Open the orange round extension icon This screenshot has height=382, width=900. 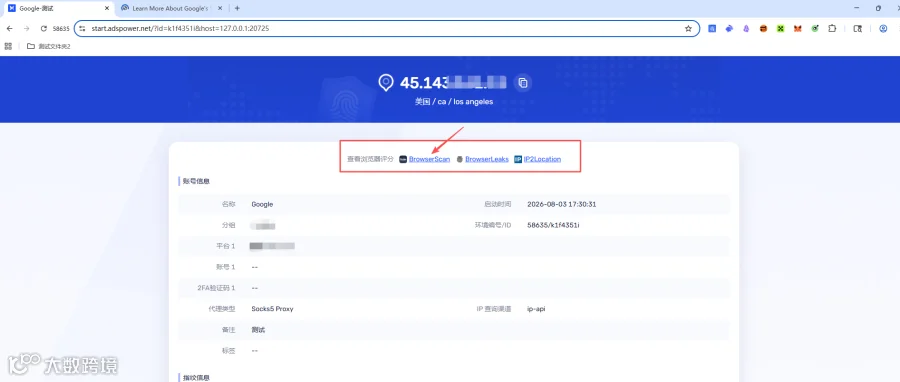(x=763, y=29)
